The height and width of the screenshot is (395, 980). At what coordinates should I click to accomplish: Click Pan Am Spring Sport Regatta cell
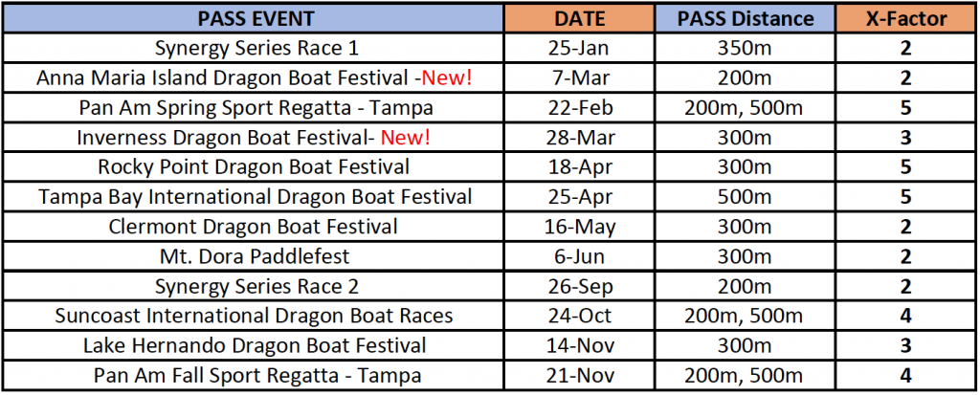[255, 107]
